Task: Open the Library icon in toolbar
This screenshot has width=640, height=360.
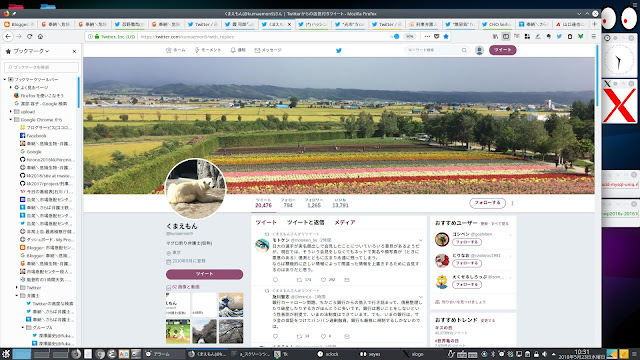Action: pyautogui.click(x=495, y=36)
